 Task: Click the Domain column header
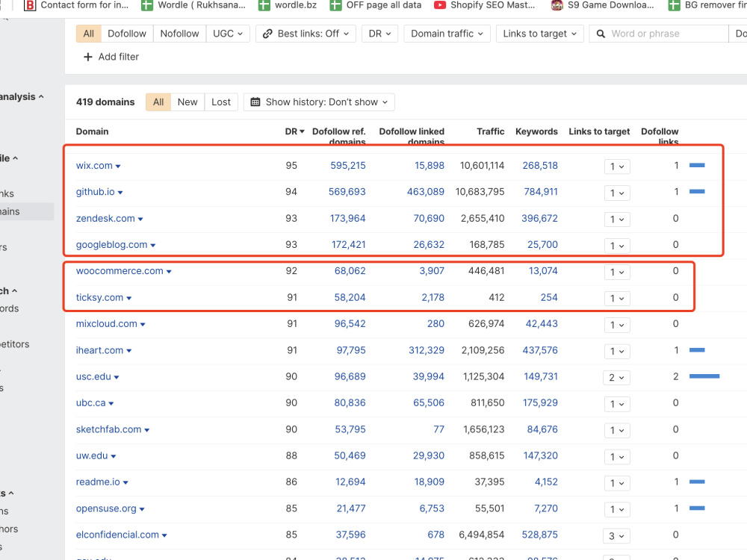coord(93,131)
